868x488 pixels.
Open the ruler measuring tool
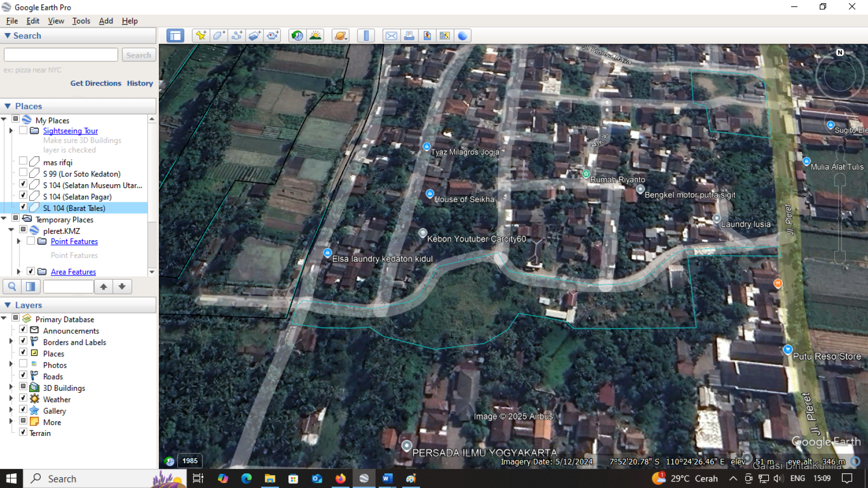[366, 36]
